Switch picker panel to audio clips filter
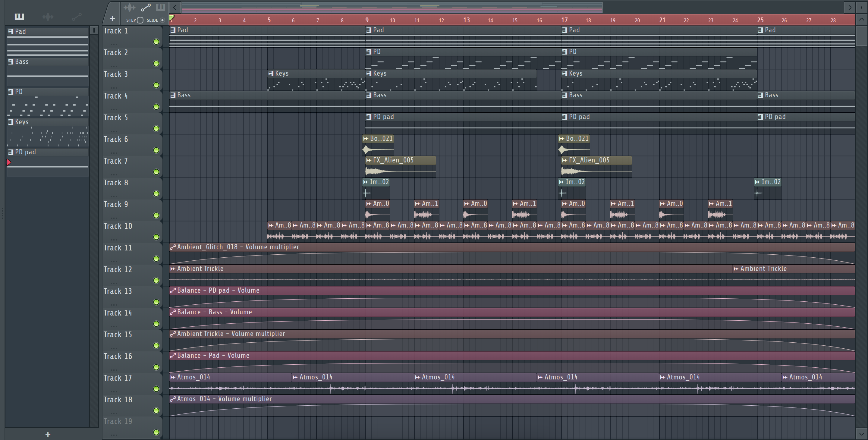The width and height of the screenshot is (868, 440). tap(48, 17)
